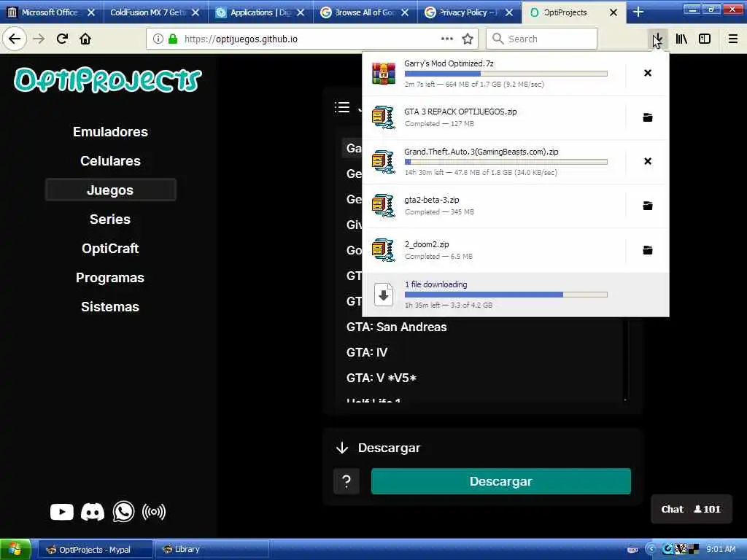Cancel the Grand.Theft.Auto.3 GamingBeasts download
Viewport: 747px width, 560px height.
point(648,161)
